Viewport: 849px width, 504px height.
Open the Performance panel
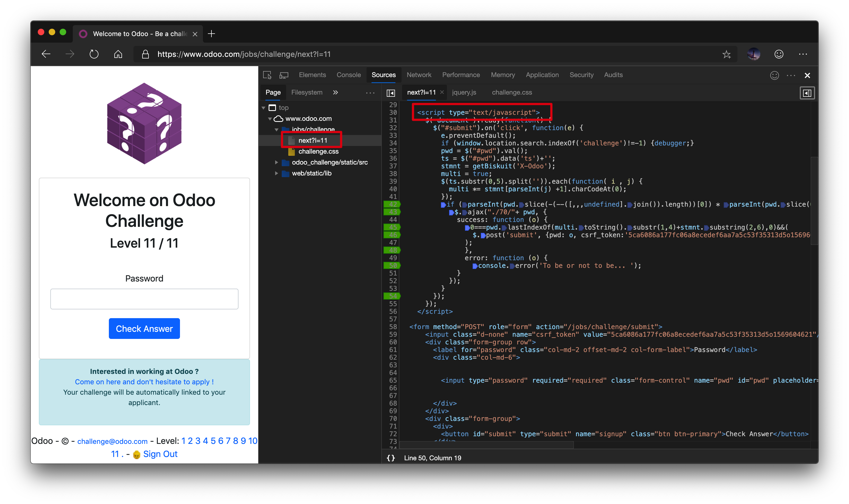(461, 75)
